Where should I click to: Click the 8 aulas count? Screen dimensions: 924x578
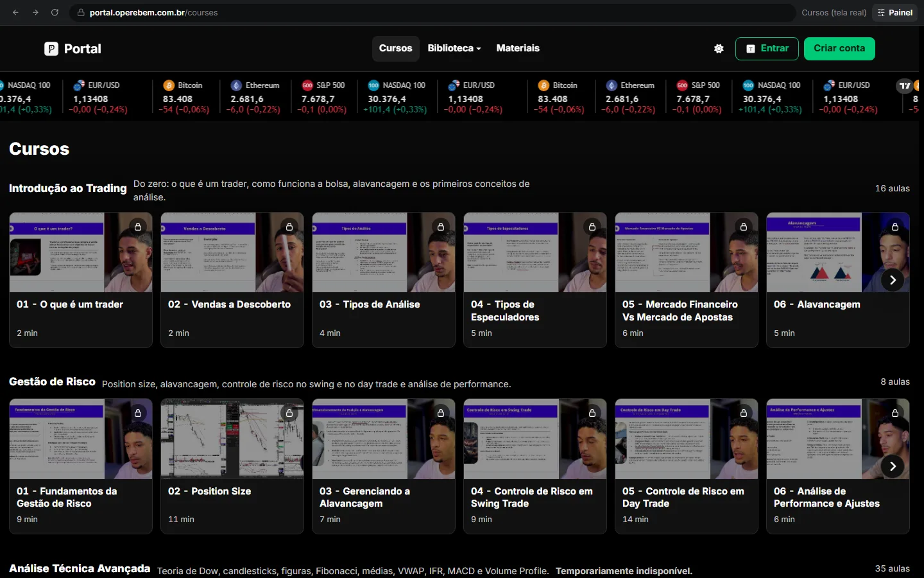point(895,381)
